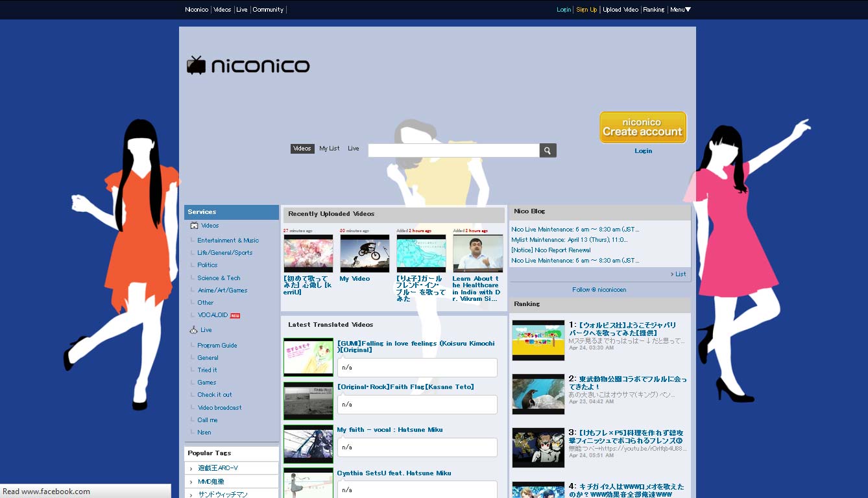Open Check it out under Live
The height and width of the screenshot is (498, 868).
coord(215,395)
